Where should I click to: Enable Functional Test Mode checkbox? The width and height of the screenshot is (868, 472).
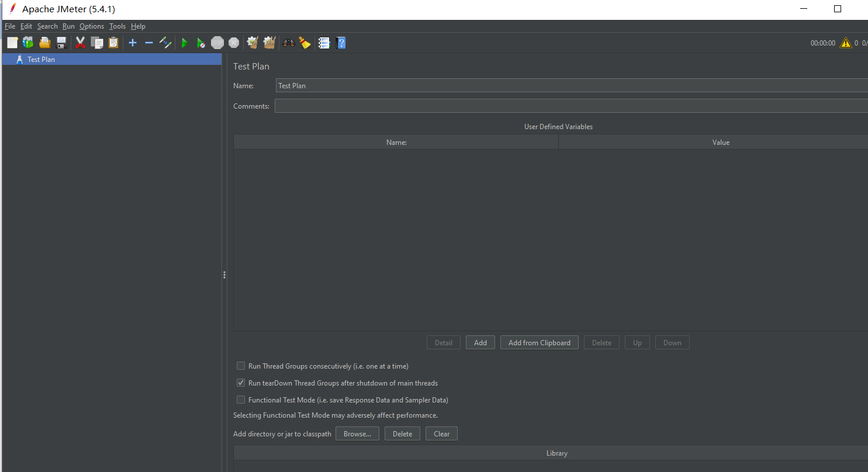click(x=241, y=400)
